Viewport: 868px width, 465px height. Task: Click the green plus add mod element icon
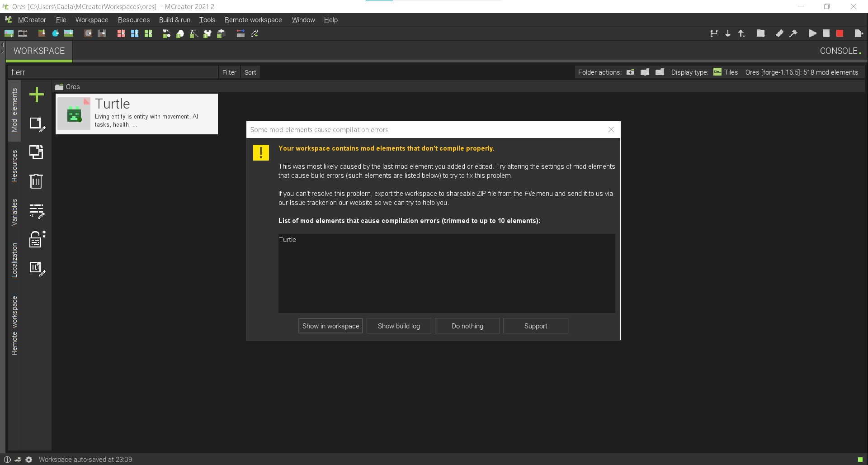tap(37, 95)
